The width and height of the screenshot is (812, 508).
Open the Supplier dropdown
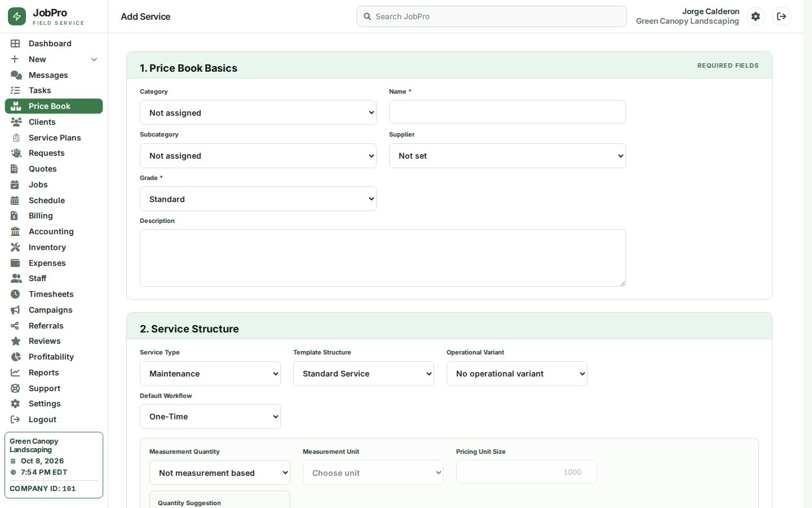click(507, 156)
